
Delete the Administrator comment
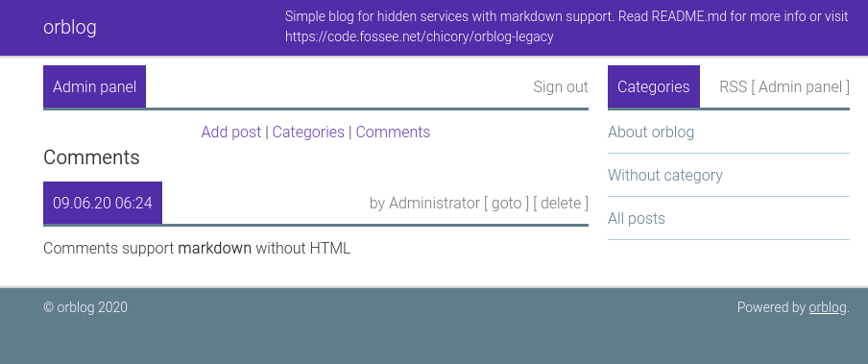click(x=561, y=204)
